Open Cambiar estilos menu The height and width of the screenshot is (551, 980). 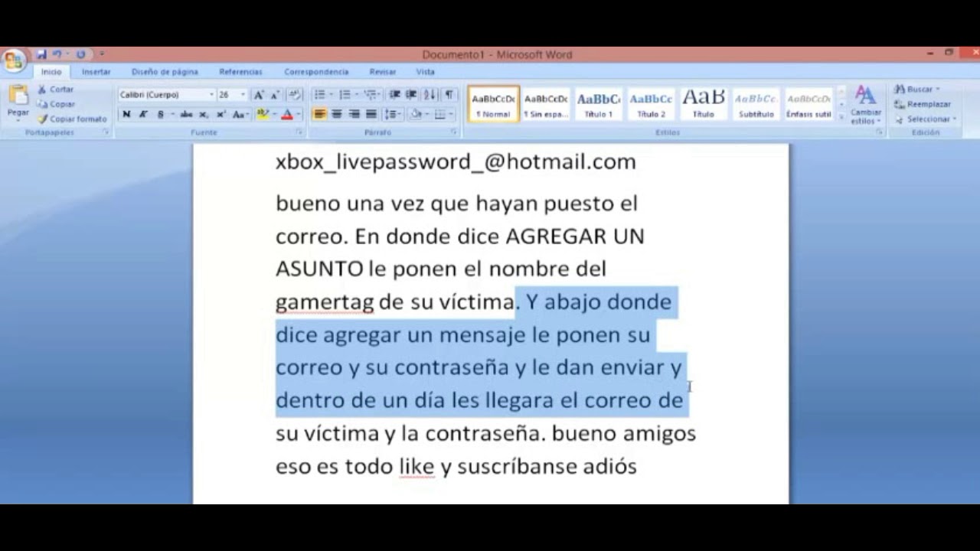tap(866, 104)
